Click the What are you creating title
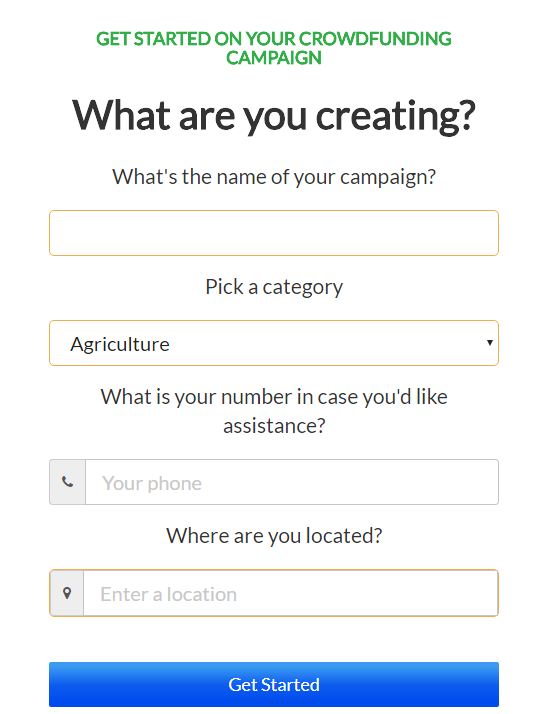 [x=274, y=115]
